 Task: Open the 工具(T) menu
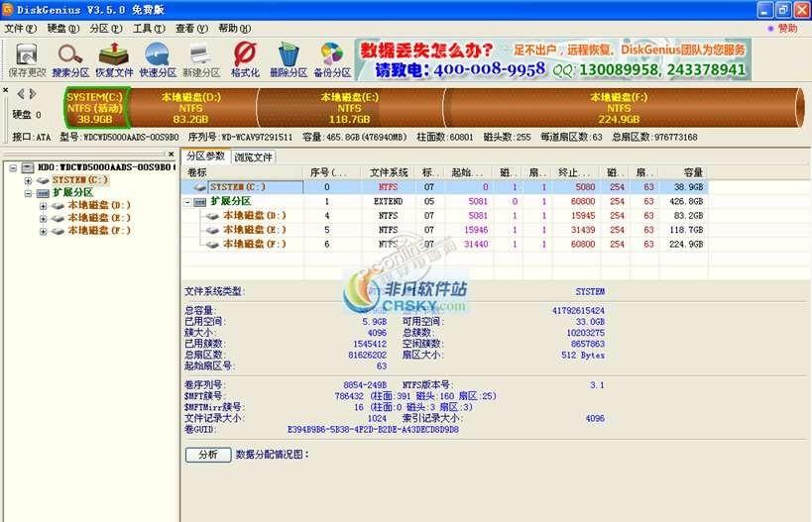pos(149,29)
